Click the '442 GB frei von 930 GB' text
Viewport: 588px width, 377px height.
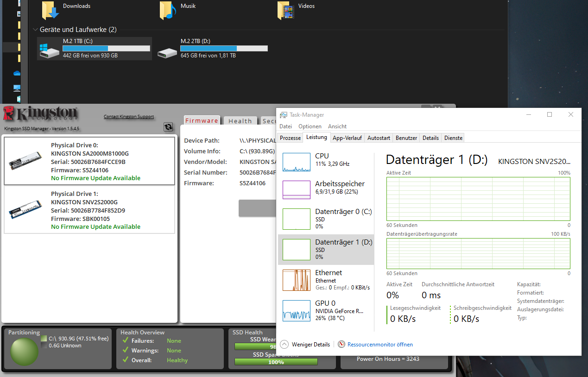click(90, 56)
